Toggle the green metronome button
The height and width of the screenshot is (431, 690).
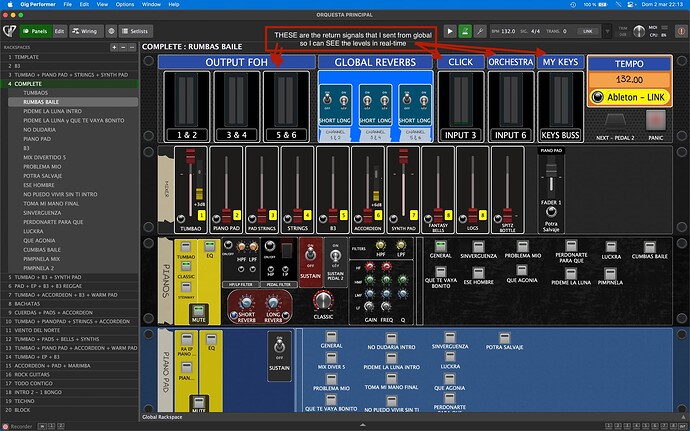pos(465,31)
